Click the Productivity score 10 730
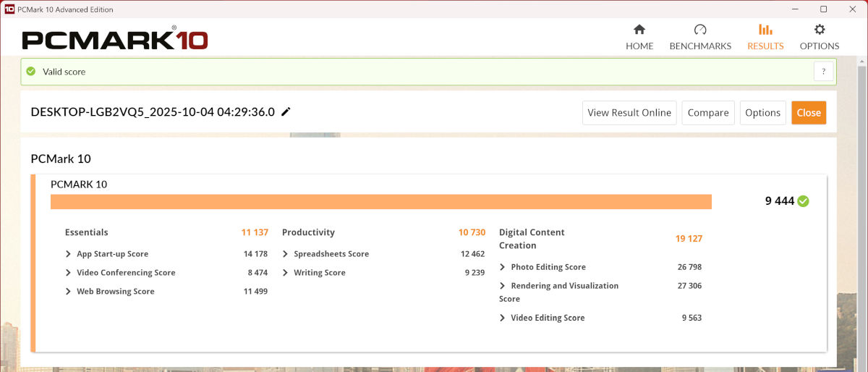The width and height of the screenshot is (868, 372). click(472, 232)
